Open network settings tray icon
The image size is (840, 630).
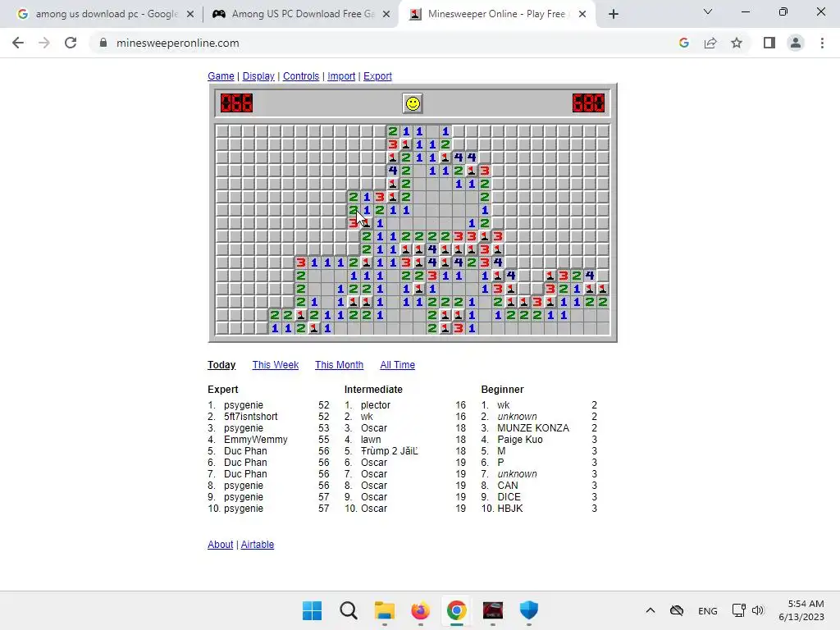[739, 610]
